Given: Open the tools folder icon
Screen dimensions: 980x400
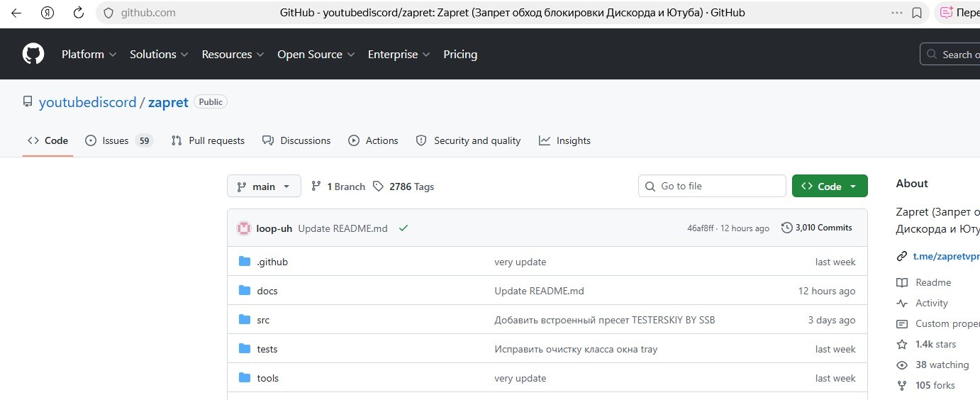Looking at the screenshot, I should tap(245, 378).
